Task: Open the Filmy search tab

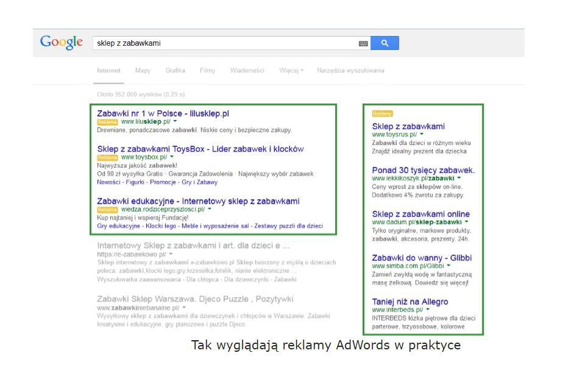Action: (207, 71)
